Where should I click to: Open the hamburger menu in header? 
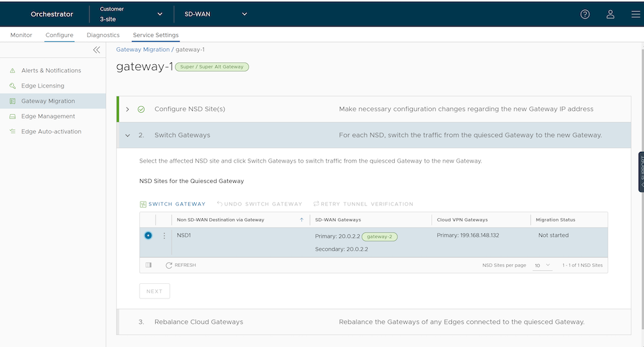pos(635,14)
